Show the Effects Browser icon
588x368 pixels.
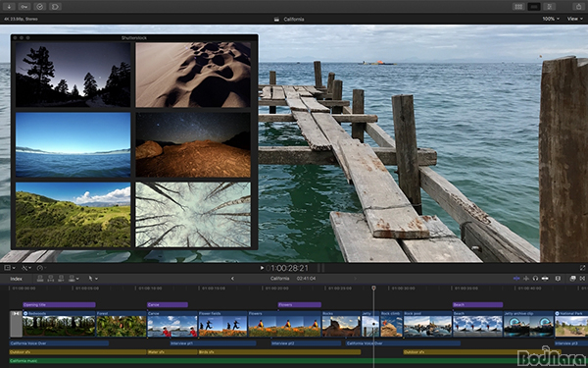pyautogui.click(x=573, y=279)
